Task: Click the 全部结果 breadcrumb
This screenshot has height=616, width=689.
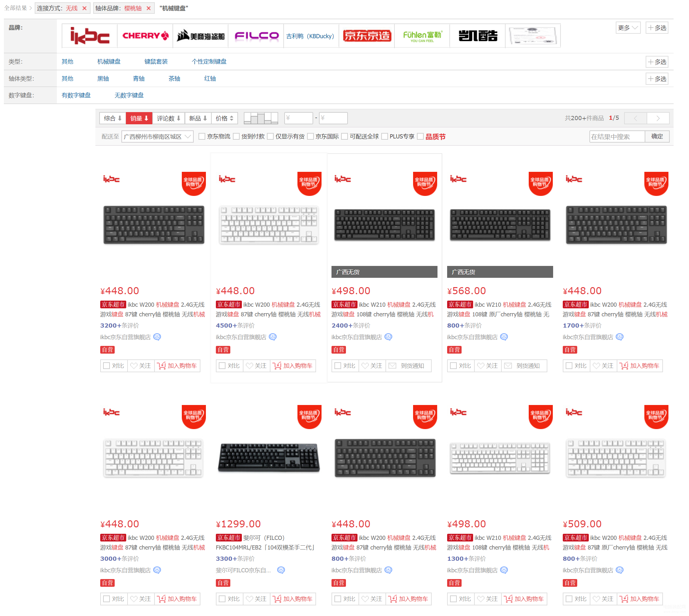Action: pyautogui.click(x=15, y=8)
